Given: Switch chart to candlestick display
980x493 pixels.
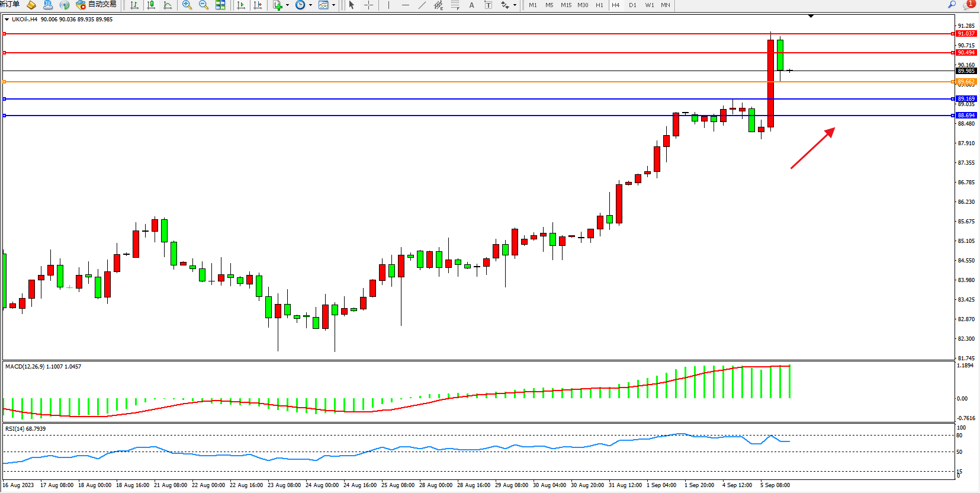Looking at the screenshot, I should (x=151, y=5).
